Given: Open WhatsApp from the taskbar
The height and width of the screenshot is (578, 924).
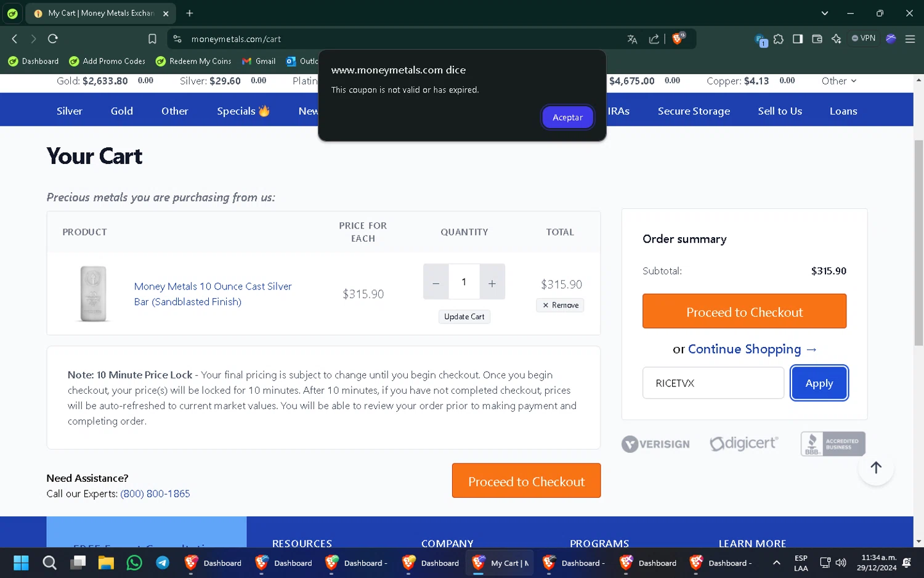Looking at the screenshot, I should pyautogui.click(x=134, y=563).
